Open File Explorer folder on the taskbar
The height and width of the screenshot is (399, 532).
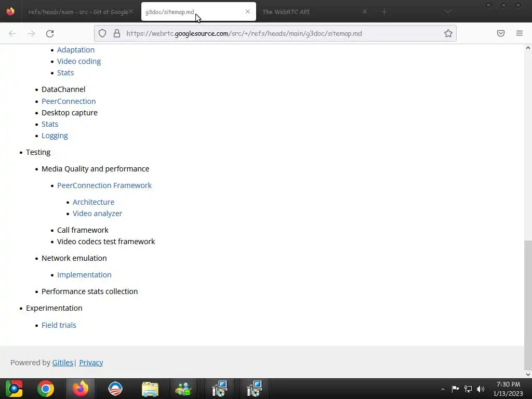click(x=150, y=389)
